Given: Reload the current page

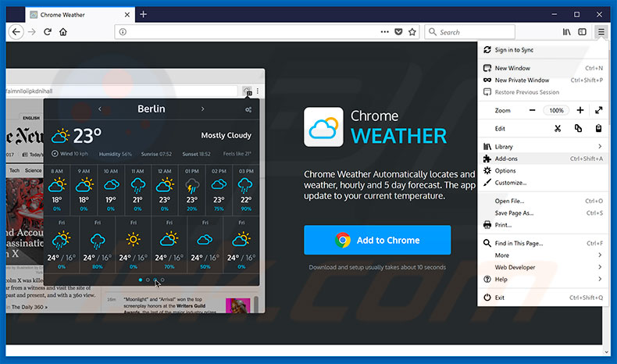Looking at the screenshot, I should click(48, 32).
